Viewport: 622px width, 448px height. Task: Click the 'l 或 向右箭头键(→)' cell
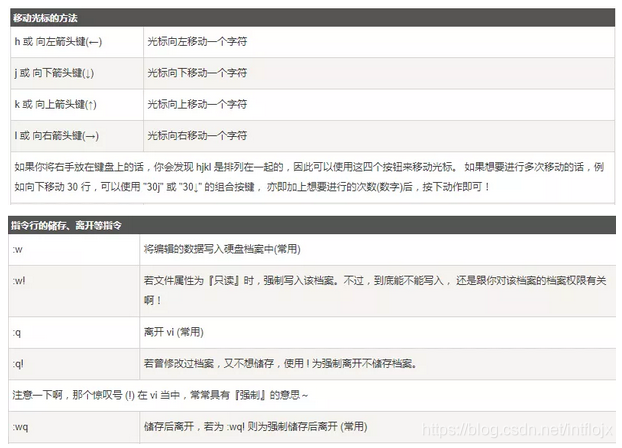pos(77,136)
